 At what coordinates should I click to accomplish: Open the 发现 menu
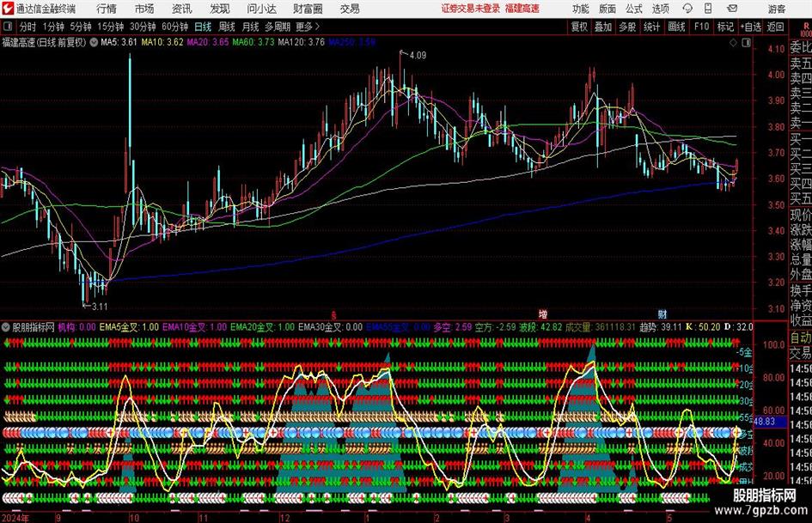(220, 9)
